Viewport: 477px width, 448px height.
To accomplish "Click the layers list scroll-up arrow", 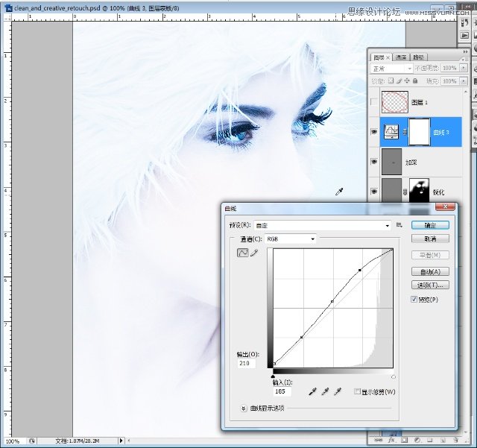I will [465, 91].
